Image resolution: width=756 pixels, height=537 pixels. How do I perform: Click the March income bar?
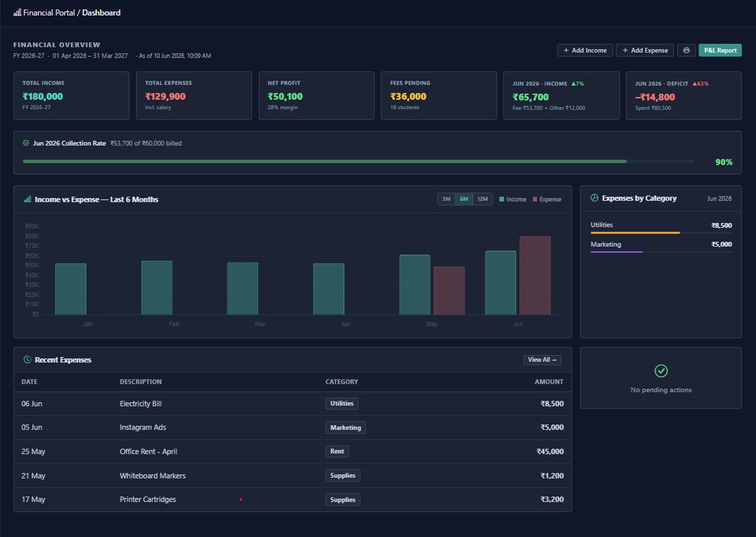click(243, 289)
